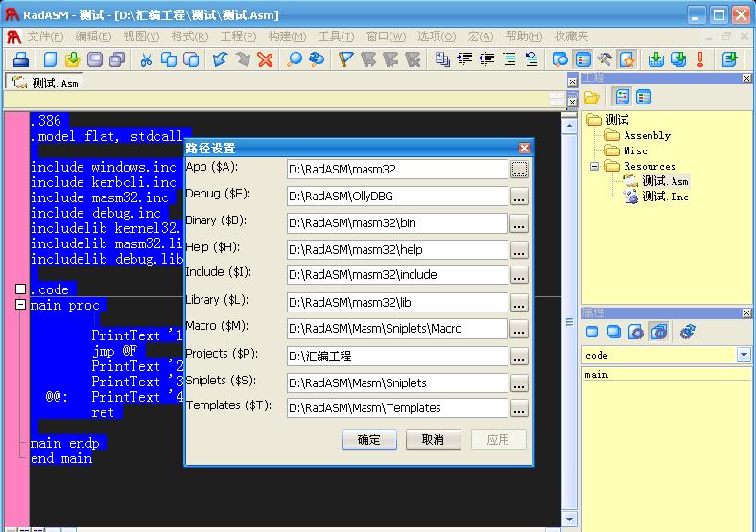The image size is (756, 532).
Task: Open the 编辑(E) menu
Action: 93,36
